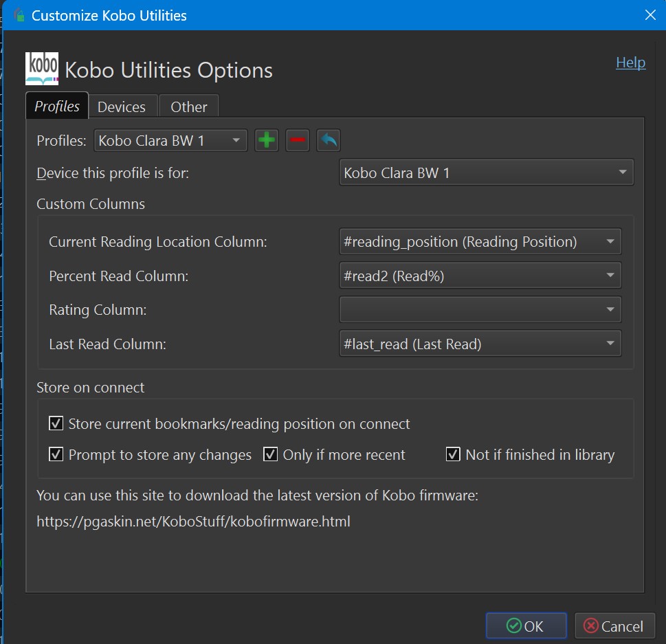The image size is (666, 644).
Task: Add a new profile with the green plus
Action: point(266,140)
